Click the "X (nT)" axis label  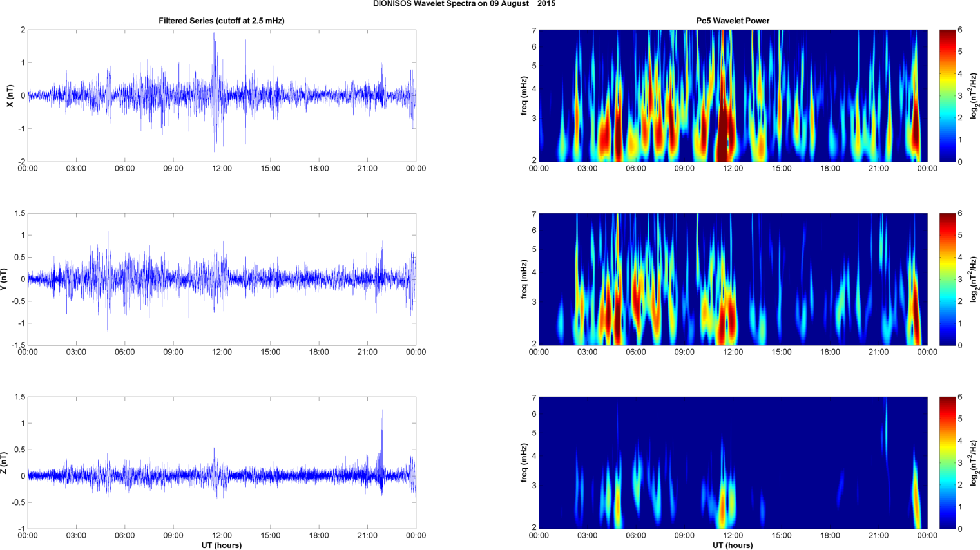[10, 95]
